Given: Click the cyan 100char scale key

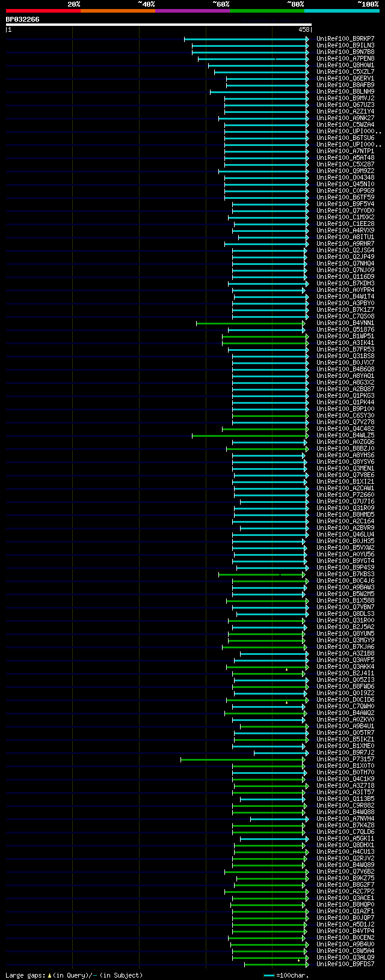Looking at the screenshot, I should click(x=269, y=975).
